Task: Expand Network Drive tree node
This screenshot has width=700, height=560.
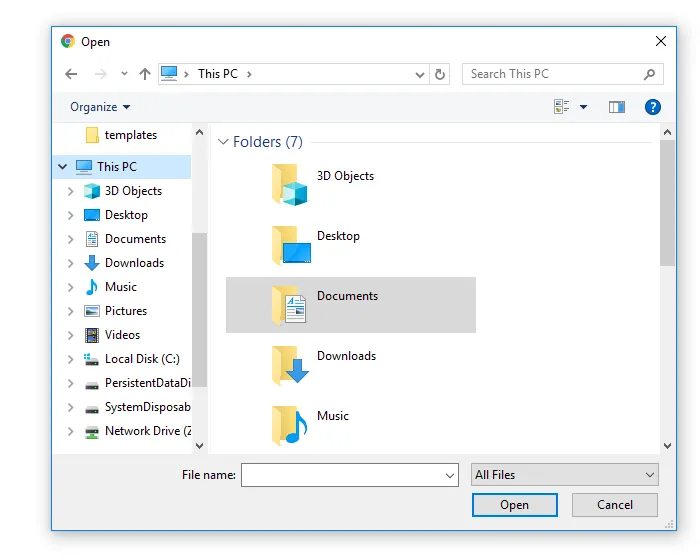Action: tap(71, 431)
